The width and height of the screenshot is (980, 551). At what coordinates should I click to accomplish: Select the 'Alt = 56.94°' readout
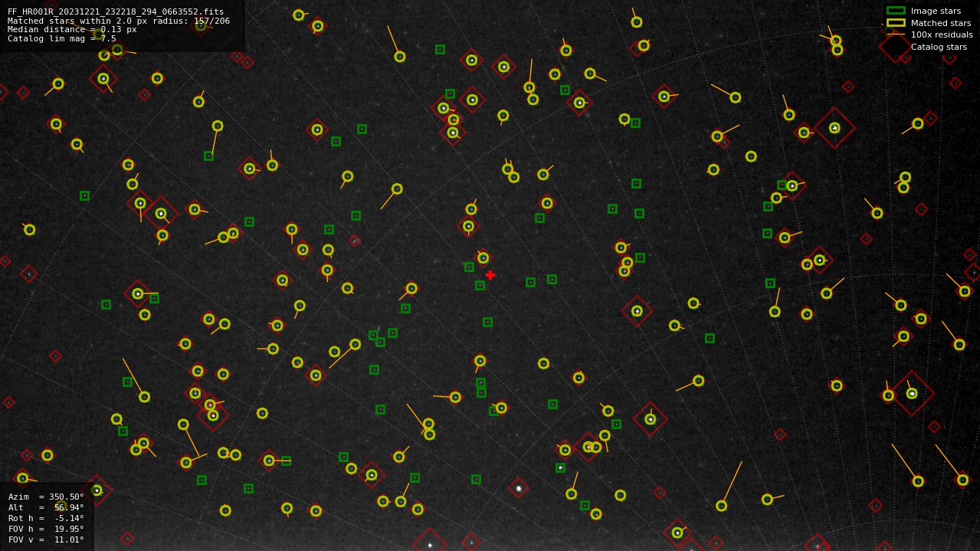click(46, 507)
